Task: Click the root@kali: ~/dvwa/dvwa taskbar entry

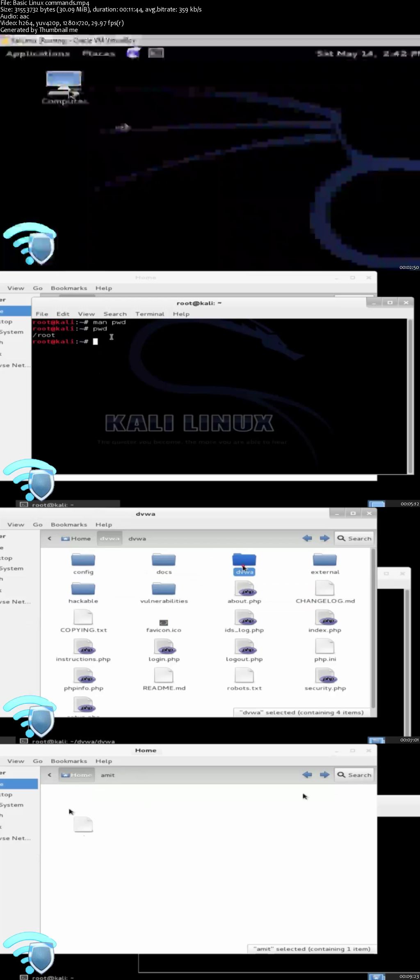Action: (x=68, y=741)
